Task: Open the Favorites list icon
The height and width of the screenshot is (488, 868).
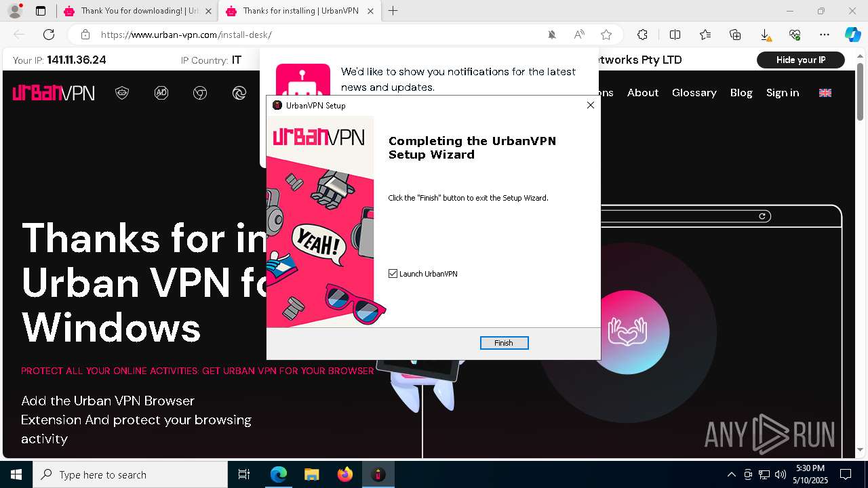Action: click(705, 35)
